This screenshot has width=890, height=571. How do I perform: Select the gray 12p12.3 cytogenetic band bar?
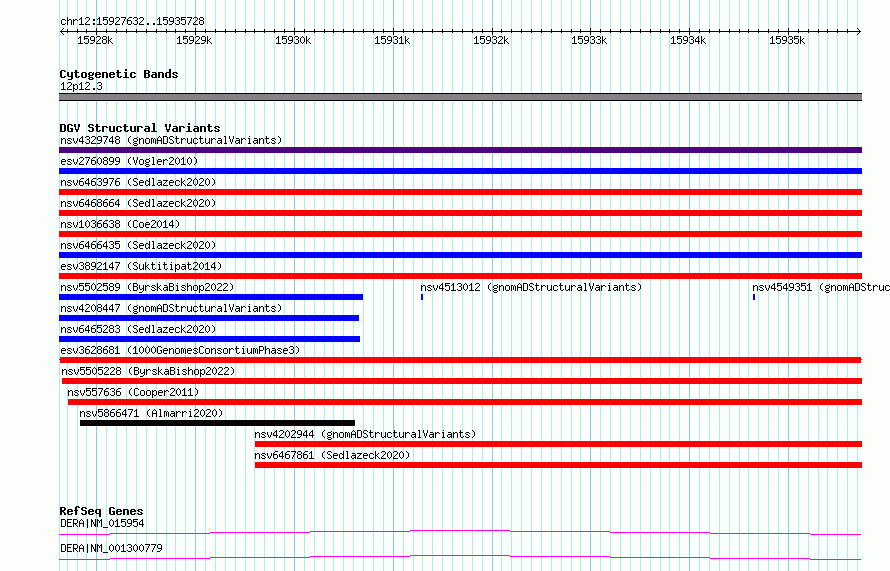460,97
